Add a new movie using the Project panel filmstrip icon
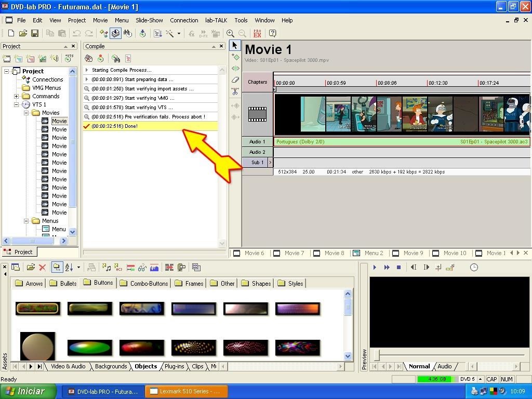Screen dimensions: 532x399 coord(6,59)
